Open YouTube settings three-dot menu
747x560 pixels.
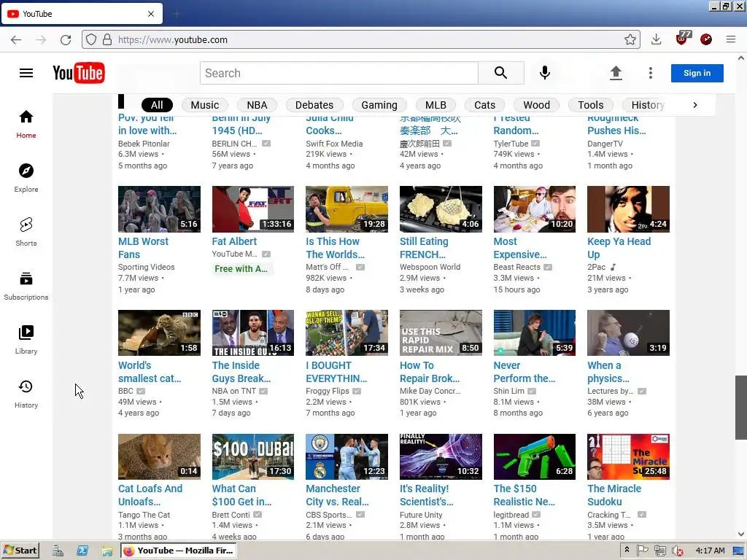point(650,73)
